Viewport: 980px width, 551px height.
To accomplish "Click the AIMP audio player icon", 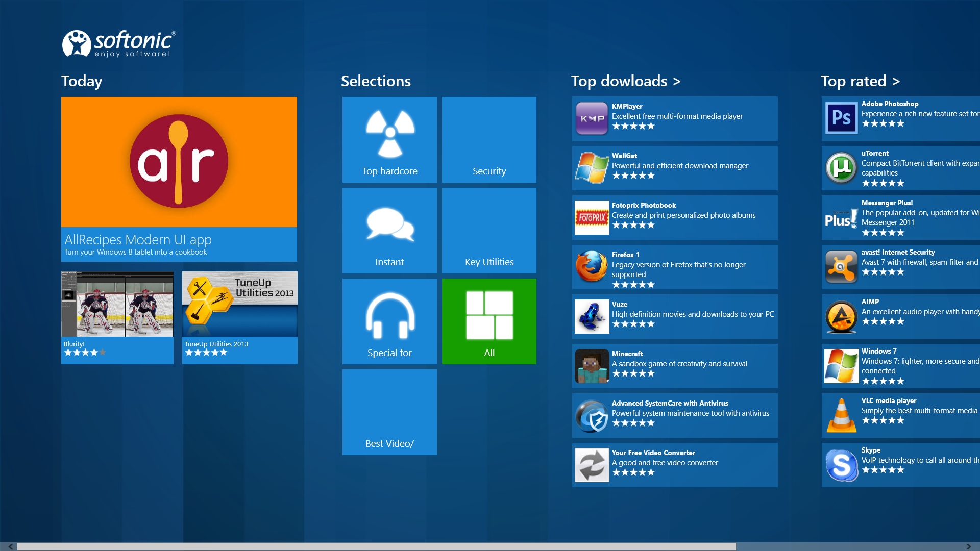I will 842,316.
